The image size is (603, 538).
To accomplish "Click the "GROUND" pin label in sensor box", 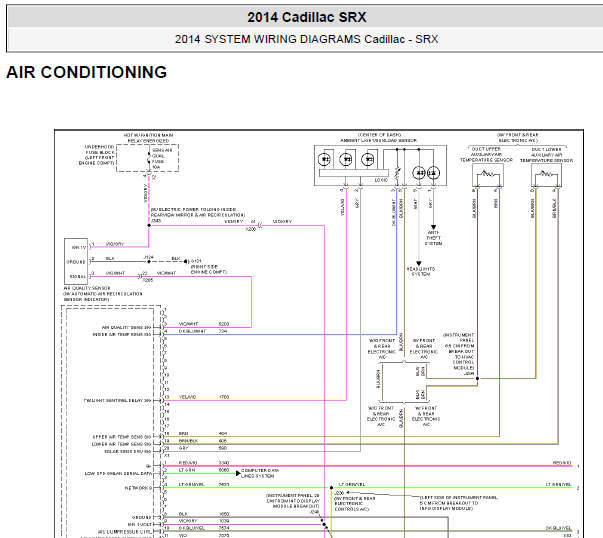I will (76, 262).
